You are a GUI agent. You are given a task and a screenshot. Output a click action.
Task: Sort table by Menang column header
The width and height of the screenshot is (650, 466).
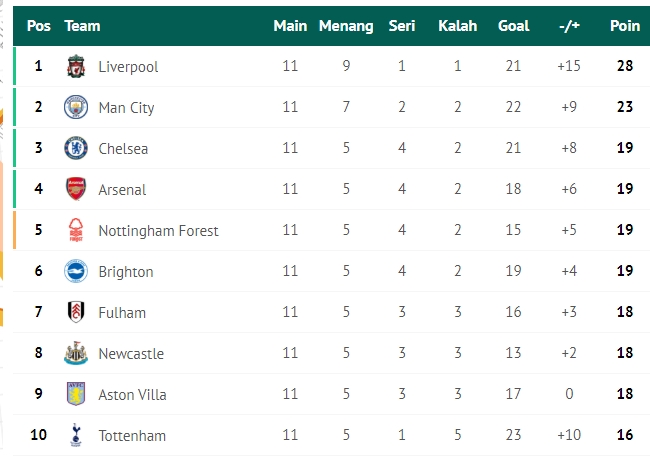point(346,26)
